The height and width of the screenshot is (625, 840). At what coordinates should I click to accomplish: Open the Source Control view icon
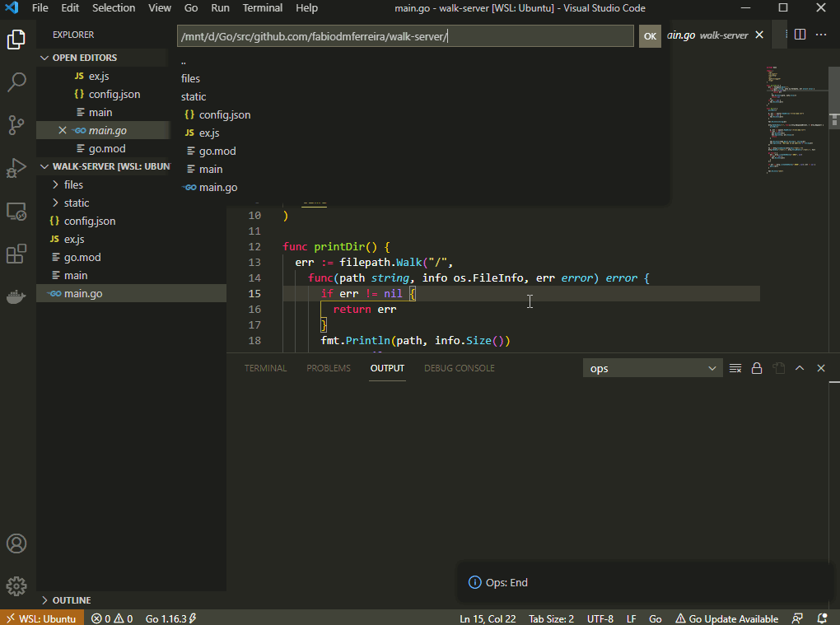pyautogui.click(x=16, y=125)
